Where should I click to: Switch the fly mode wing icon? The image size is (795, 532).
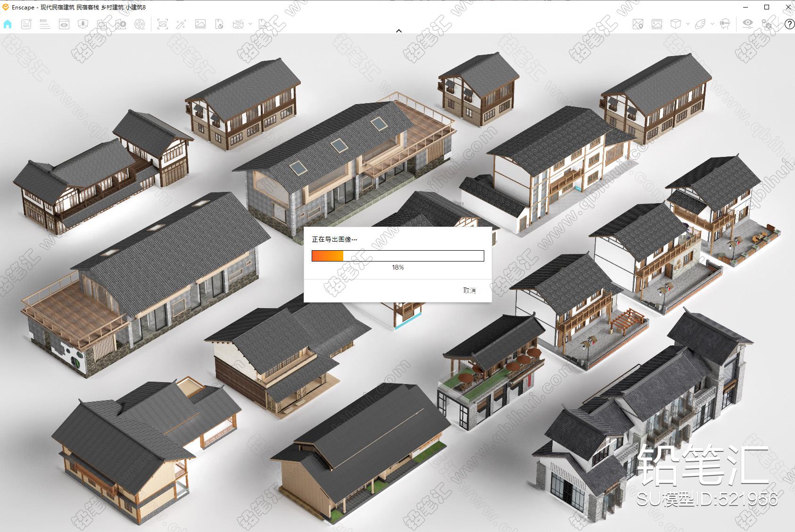(x=700, y=24)
